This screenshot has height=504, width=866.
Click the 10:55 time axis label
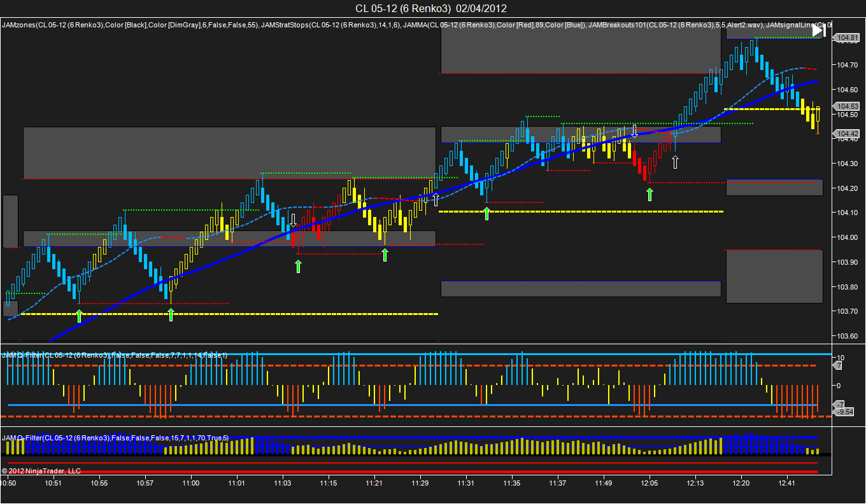coord(99,484)
